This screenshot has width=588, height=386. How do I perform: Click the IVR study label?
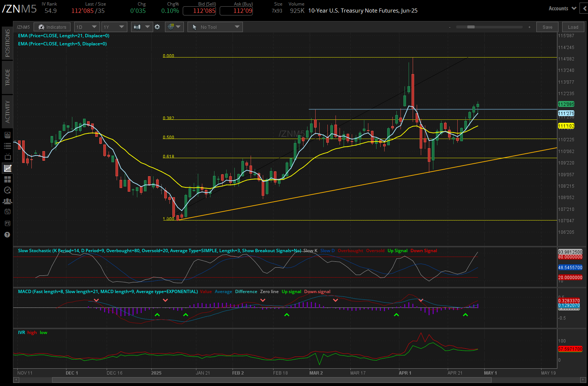(21, 333)
